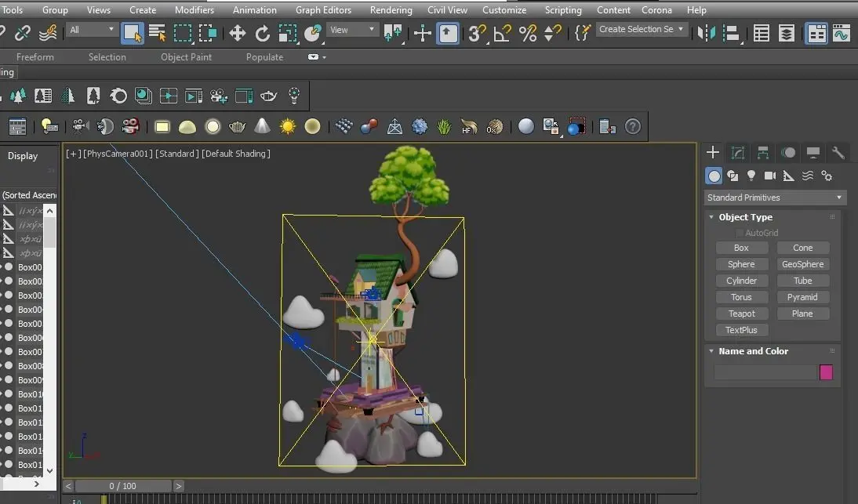Select the Select Object arrow tool
This screenshot has width=858, height=504.
(x=132, y=34)
